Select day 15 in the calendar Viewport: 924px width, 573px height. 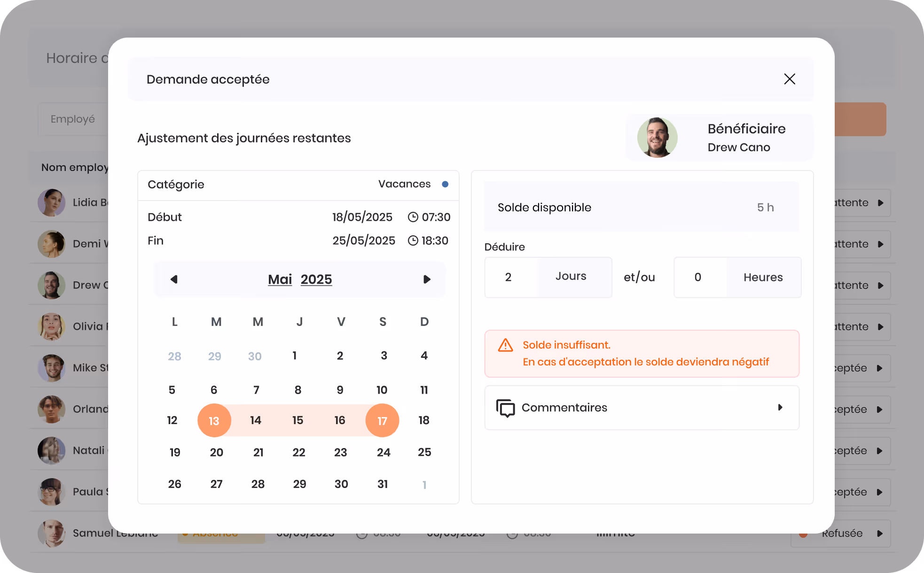coord(298,420)
